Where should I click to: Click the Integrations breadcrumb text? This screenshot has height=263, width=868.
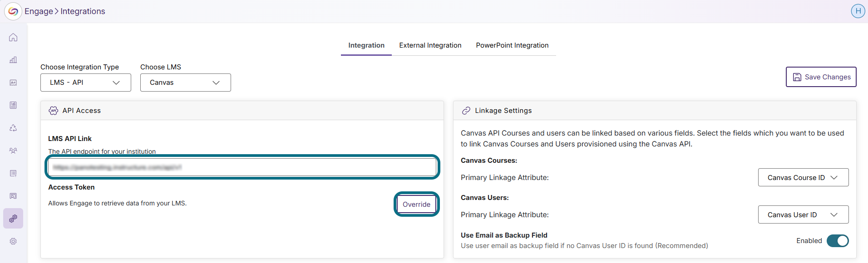[x=83, y=11]
